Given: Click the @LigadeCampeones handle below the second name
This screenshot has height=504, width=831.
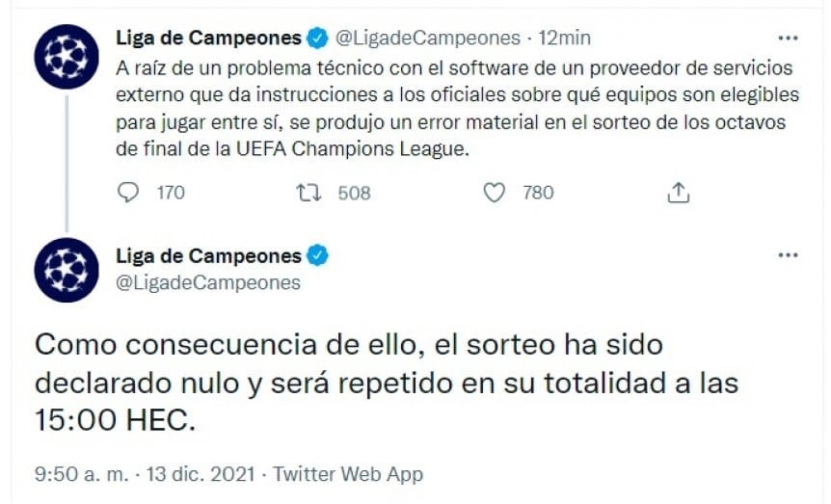Looking at the screenshot, I should pos(207,282).
